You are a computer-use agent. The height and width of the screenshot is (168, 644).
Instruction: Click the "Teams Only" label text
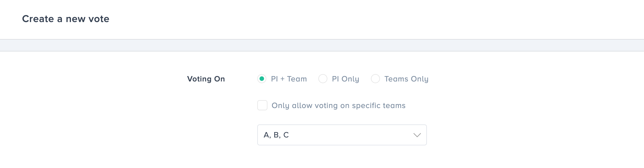(406, 79)
